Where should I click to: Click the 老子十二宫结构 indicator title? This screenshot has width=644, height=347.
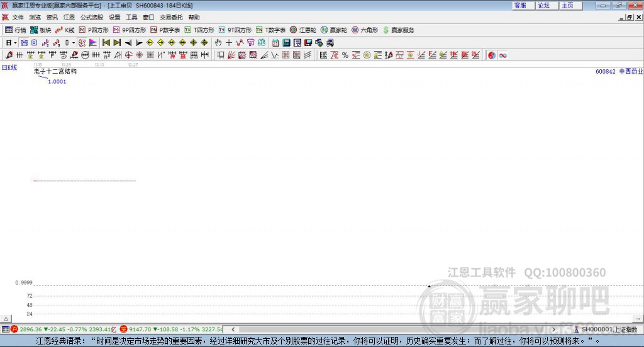click(x=55, y=71)
